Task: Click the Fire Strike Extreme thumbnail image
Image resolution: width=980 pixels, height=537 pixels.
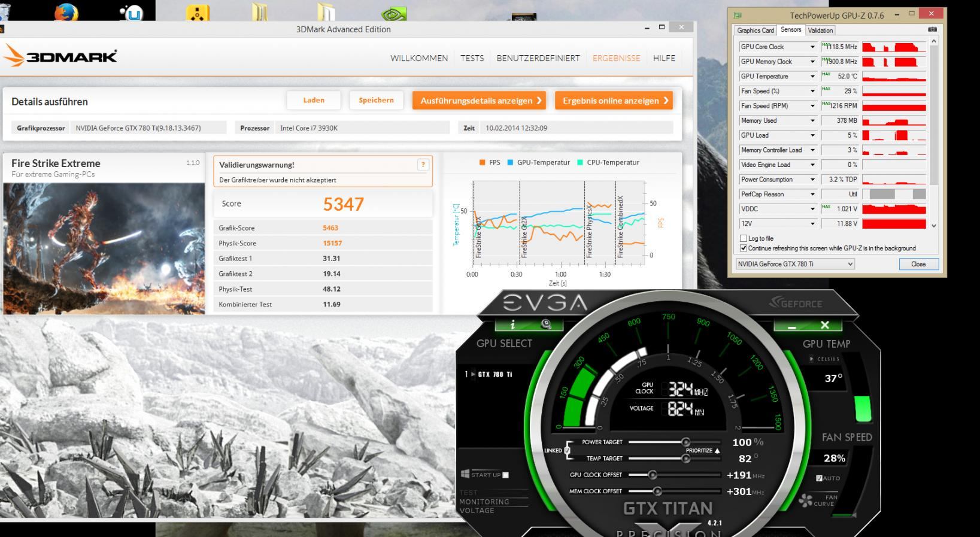Action: pyautogui.click(x=104, y=248)
